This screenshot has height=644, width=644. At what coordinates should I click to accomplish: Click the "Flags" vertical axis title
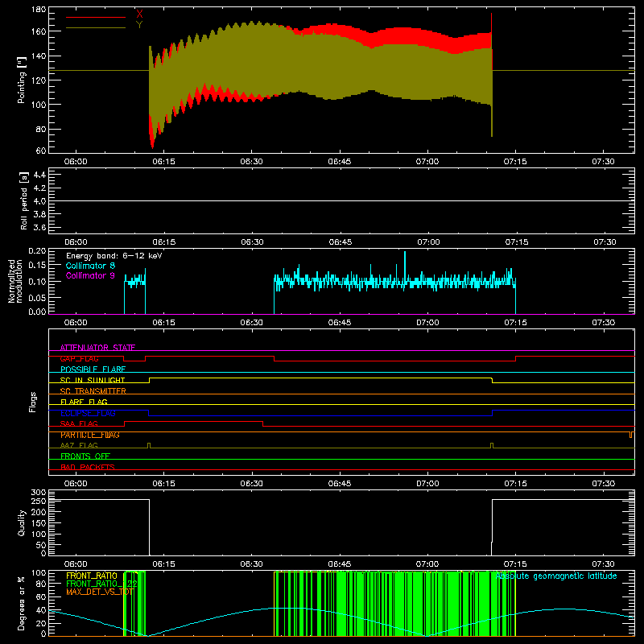(32, 402)
